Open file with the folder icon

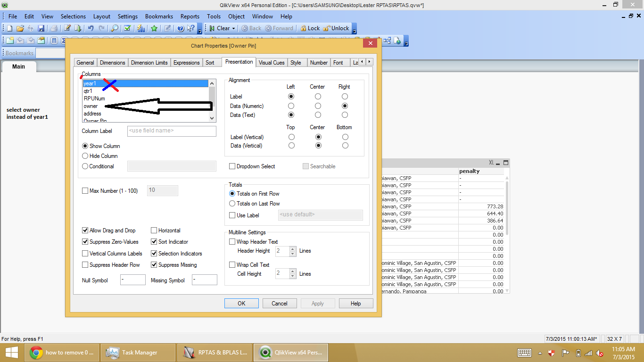click(x=20, y=28)
